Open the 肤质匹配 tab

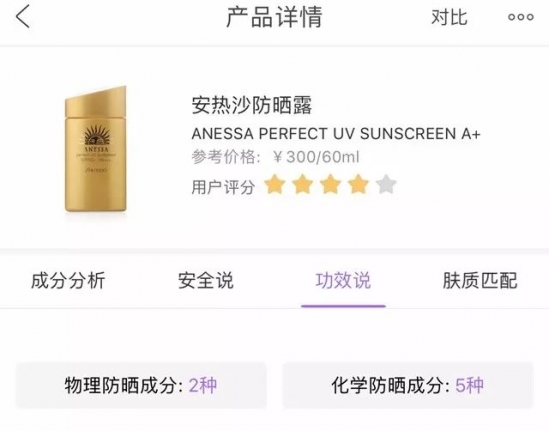[x=480, y=280]
